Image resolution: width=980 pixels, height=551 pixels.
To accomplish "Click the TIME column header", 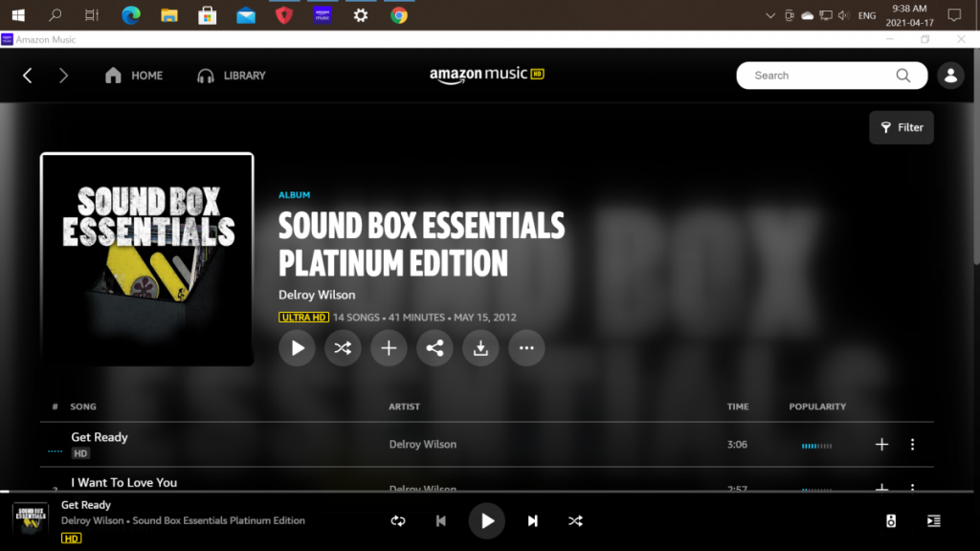I will (738, 407).
